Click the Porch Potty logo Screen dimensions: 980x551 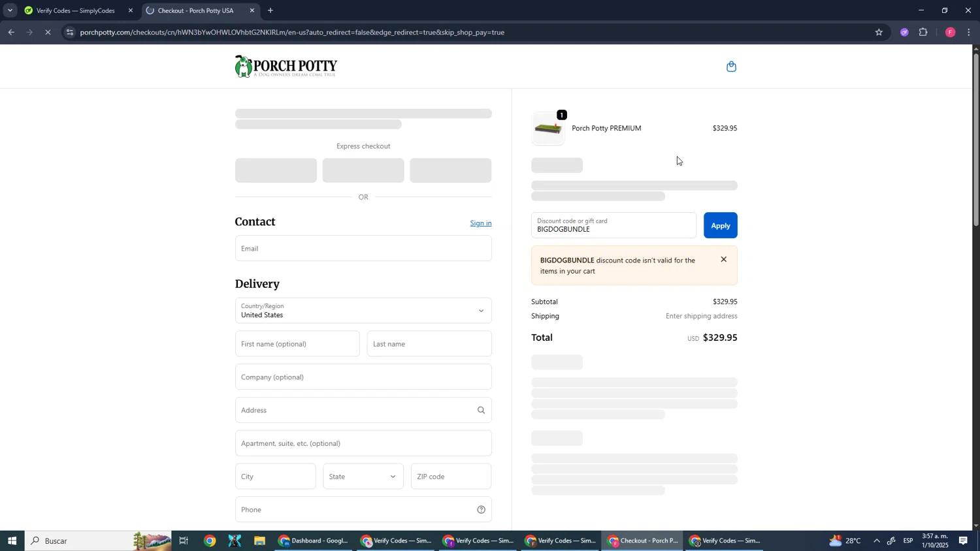286,67
